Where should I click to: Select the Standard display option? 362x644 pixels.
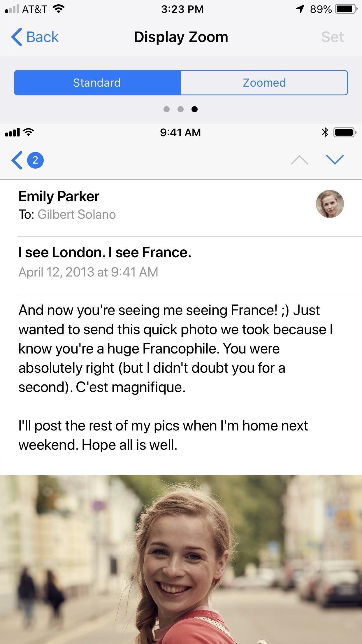[97, 83]
